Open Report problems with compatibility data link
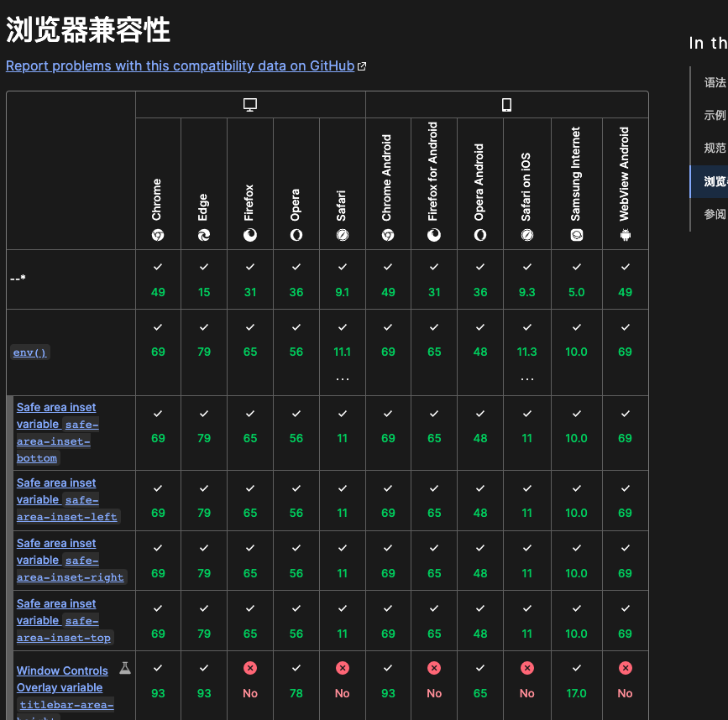Screen dimensions: 728x720 pyautogui.click(x=181, y=66)
